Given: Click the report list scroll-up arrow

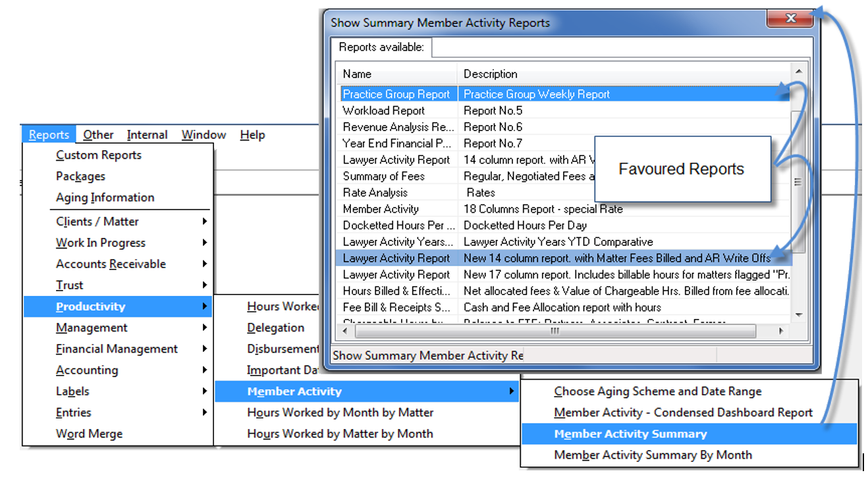Looking at the screenshot, I should coord(799,71).
